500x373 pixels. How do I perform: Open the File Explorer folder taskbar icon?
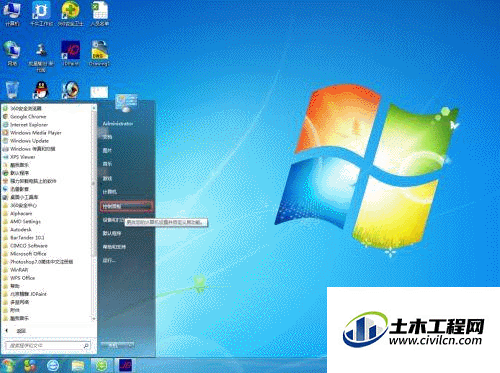point(78,365)
